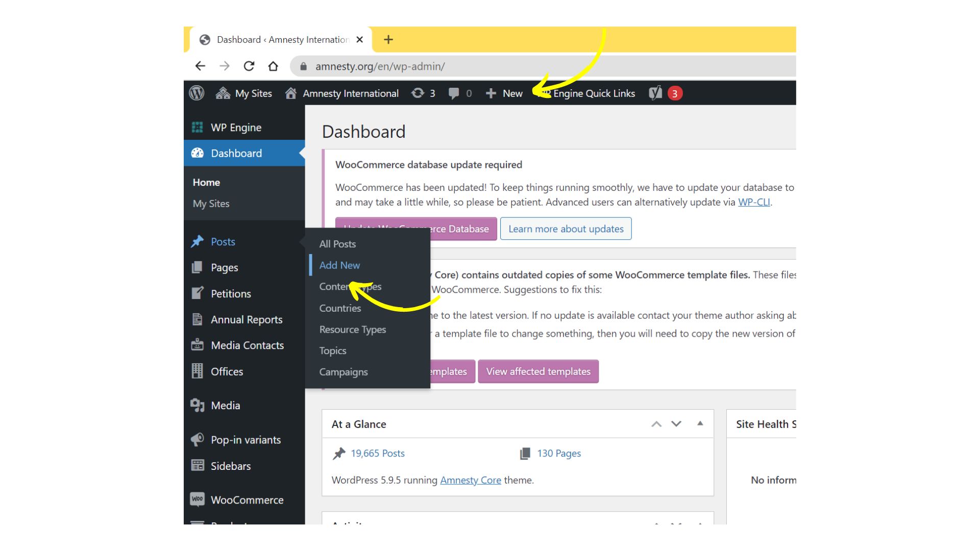Click the WordPress logo in admin bar
The image size is (980, 551).
pos(197,93)
